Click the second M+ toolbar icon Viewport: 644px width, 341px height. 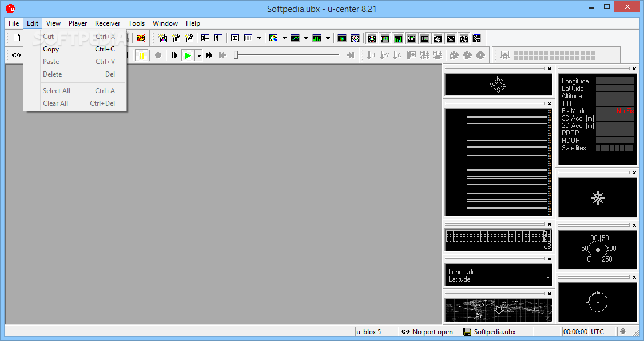coord(438,55)
